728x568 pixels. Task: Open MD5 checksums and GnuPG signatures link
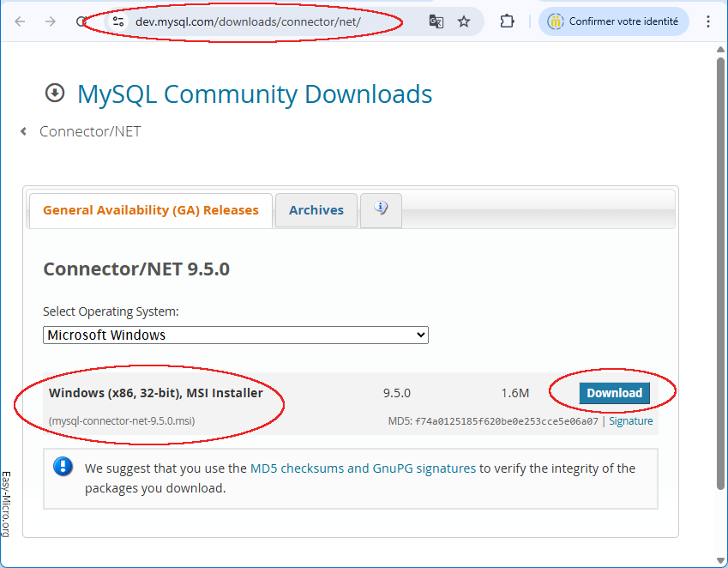pyautogui.click(x=362, y=468)
